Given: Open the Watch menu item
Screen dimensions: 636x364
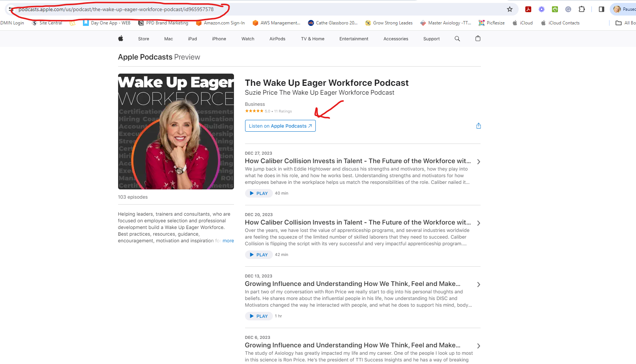Looking at the screenshot, I should tap(248, 39).
